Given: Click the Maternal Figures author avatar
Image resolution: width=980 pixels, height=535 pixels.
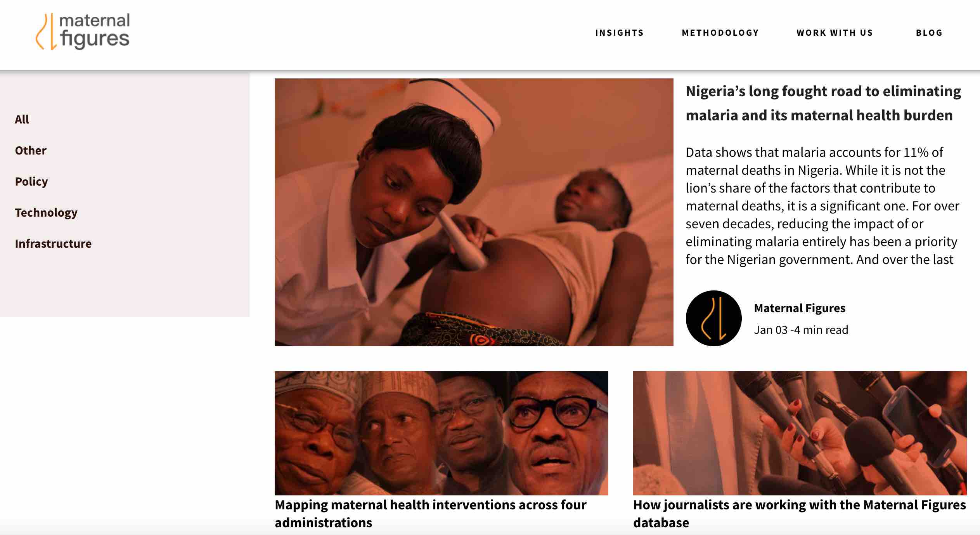Looking at the screenshot, I should click(x=713, y=318).
